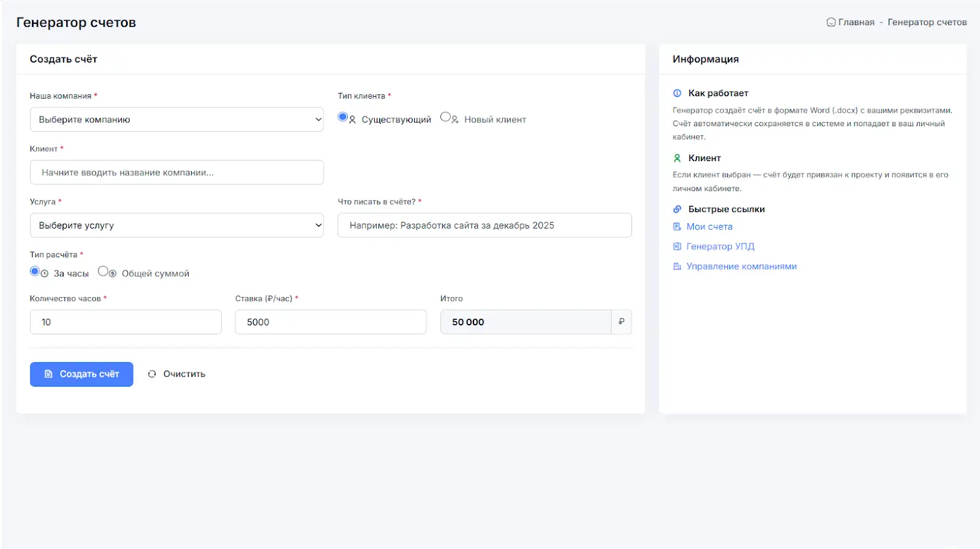Click the document icon beside Мои счета
Viewport: 980px width, 549px height.
[x=677, y=227]
